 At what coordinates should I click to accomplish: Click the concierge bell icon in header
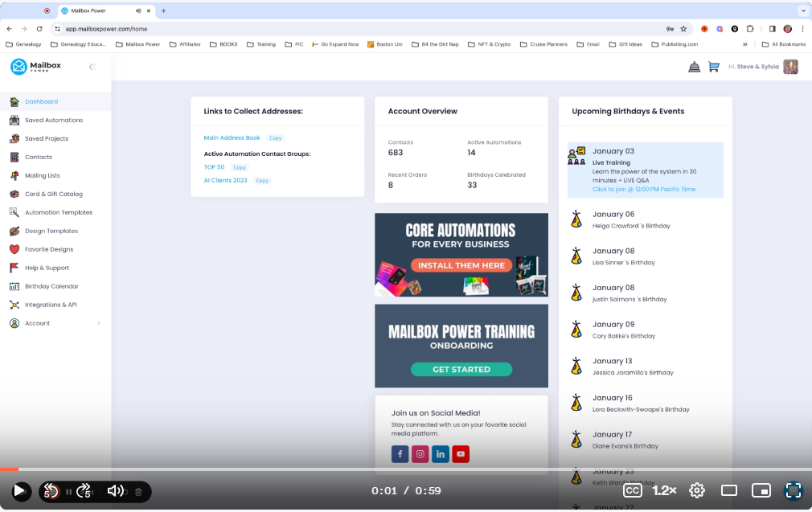(694, 67)
